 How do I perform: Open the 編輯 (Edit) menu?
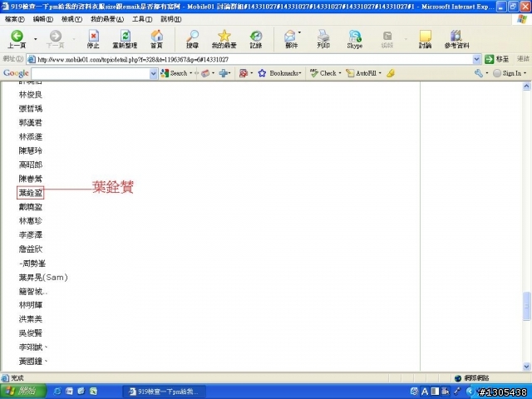coord(42,19)
